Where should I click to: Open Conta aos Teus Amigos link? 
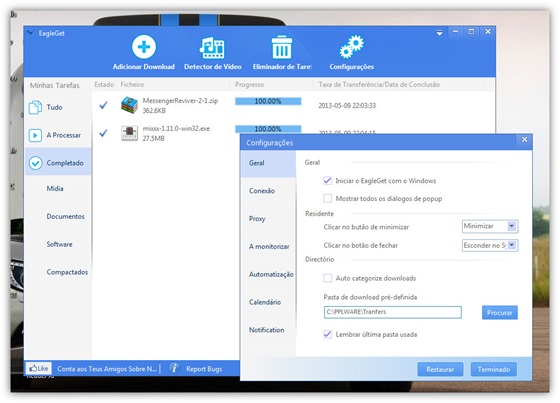point(107,369)
